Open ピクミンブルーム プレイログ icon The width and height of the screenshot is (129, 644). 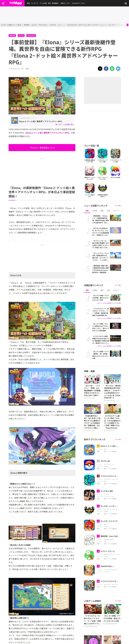[x=102, y=171]
